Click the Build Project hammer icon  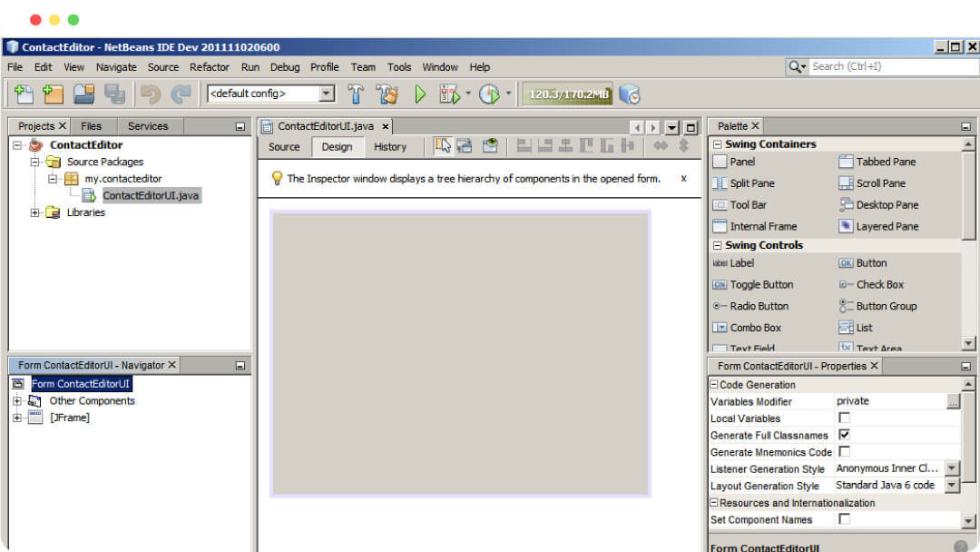356,94
